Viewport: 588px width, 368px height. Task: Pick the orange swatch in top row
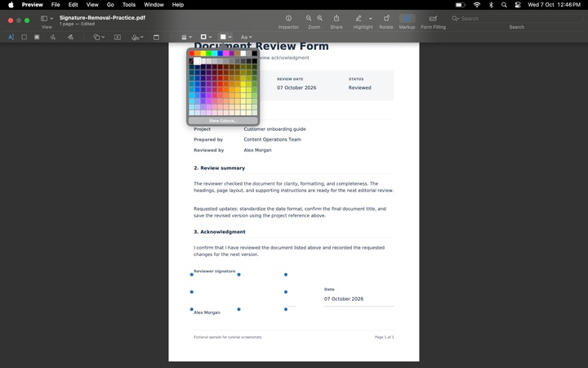coord(198,53)
